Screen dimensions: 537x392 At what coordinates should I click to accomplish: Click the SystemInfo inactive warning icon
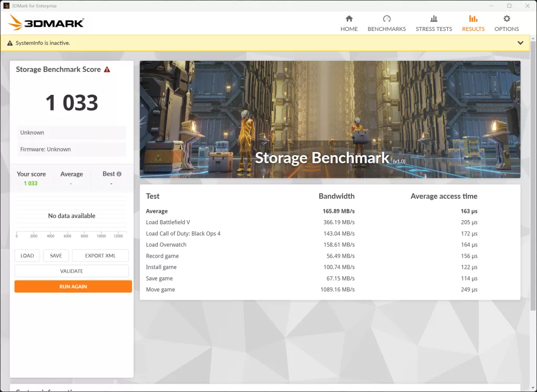pos(10,43)
